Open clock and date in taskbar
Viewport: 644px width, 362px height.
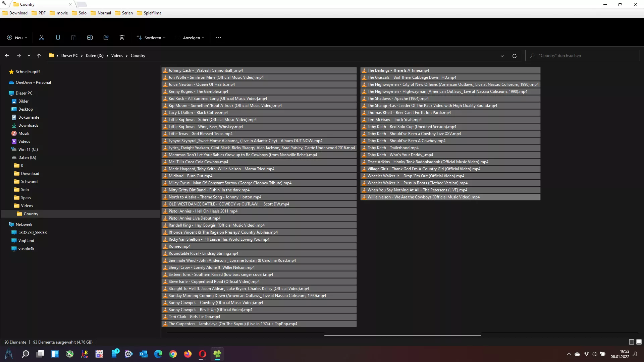point(620,354)
